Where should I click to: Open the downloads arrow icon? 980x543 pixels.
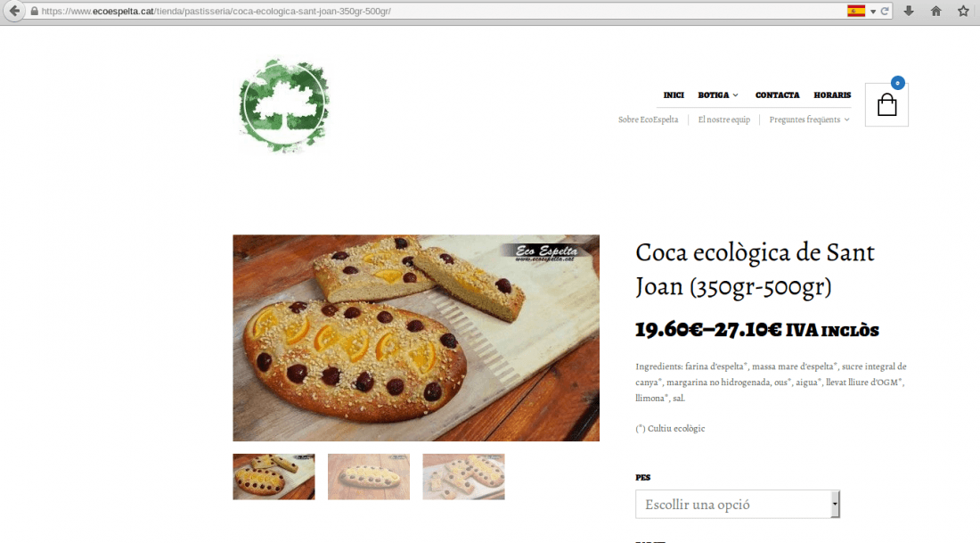click(x=909, y=11)
